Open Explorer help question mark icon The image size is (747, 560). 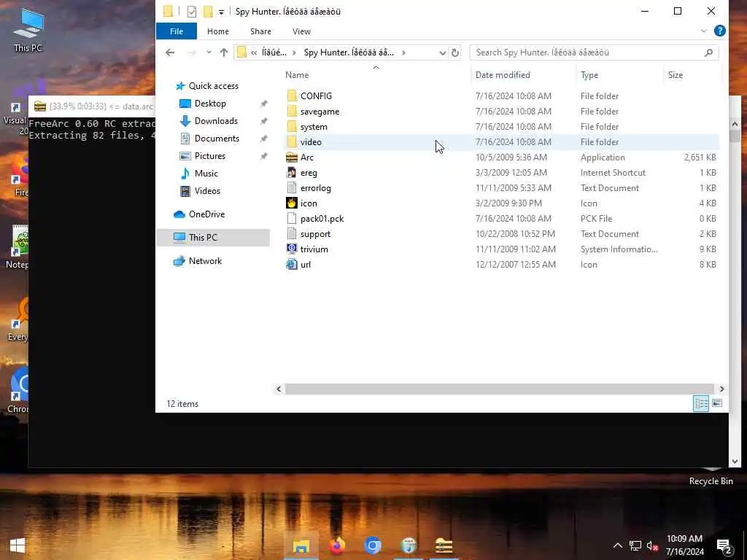[719, 31]
